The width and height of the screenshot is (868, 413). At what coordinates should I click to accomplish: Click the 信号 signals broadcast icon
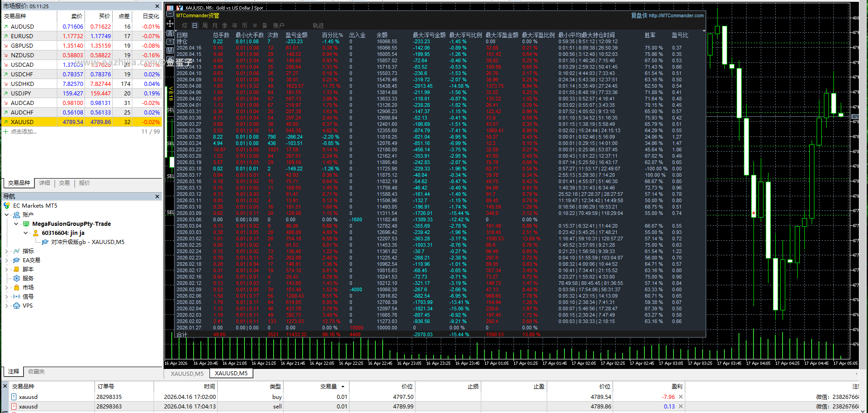17,297
